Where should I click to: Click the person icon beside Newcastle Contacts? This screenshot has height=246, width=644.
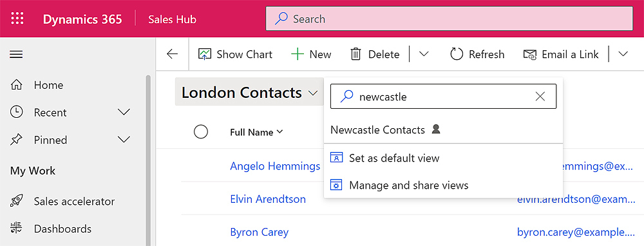(436, 129)
